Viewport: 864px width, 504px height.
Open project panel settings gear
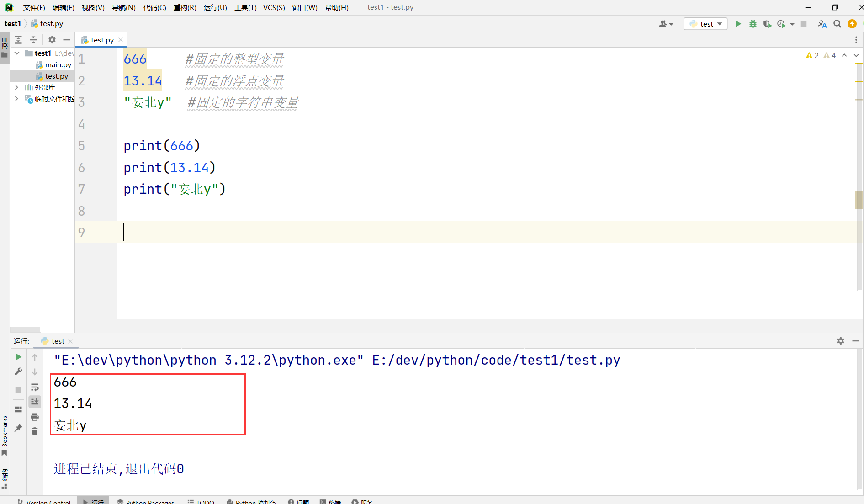(x=52, y=40)
